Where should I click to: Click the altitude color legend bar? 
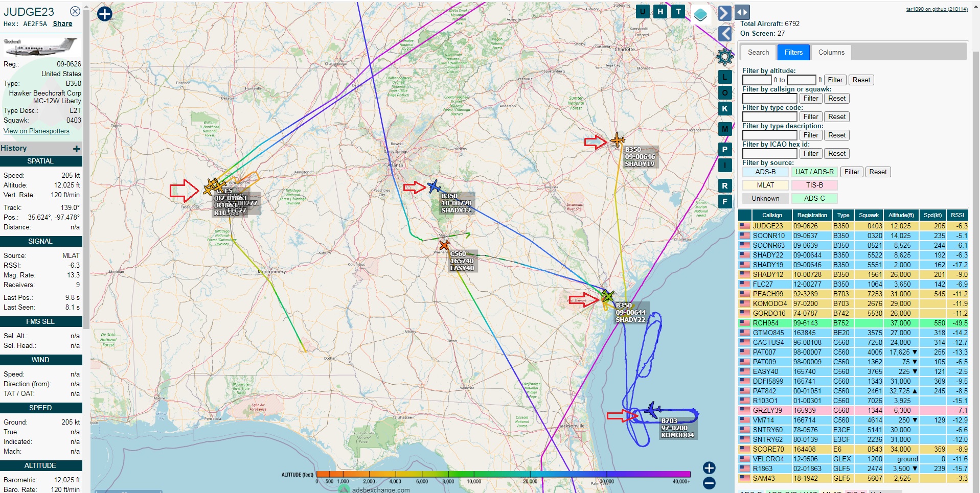pos(503,474)
